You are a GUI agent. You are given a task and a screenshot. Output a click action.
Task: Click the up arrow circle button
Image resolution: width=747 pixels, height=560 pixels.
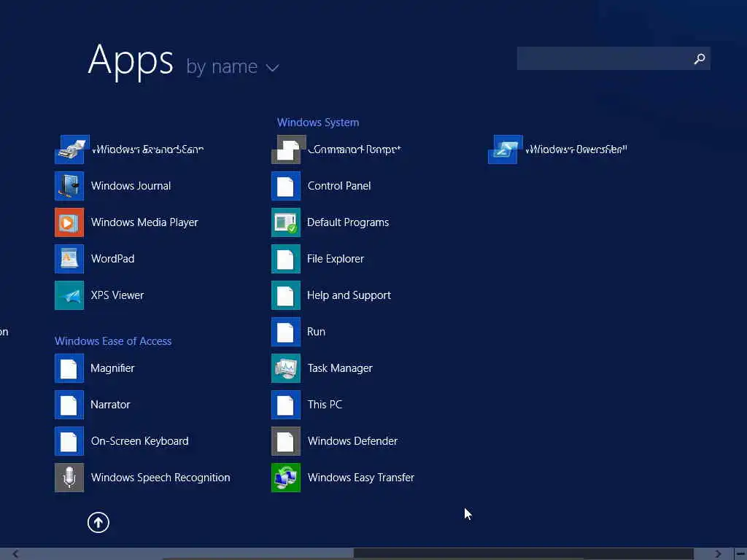(x=98, y=522)
